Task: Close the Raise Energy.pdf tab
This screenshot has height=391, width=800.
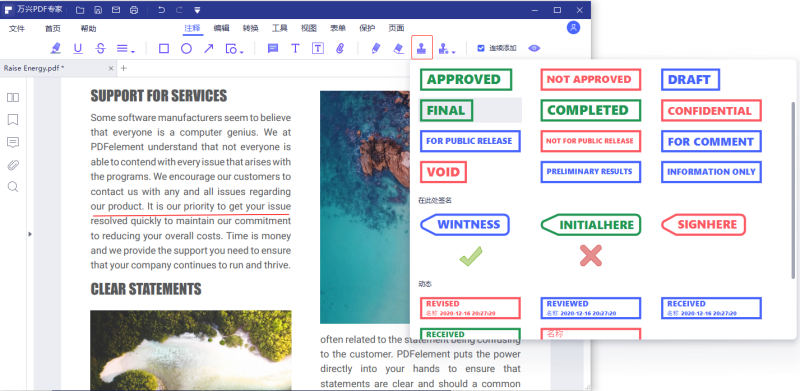Action: click(x=111, y=68)
